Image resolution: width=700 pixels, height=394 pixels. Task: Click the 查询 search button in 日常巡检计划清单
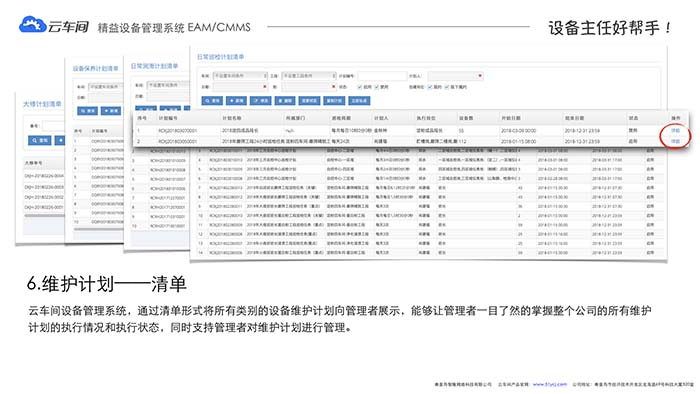point(212,101)
